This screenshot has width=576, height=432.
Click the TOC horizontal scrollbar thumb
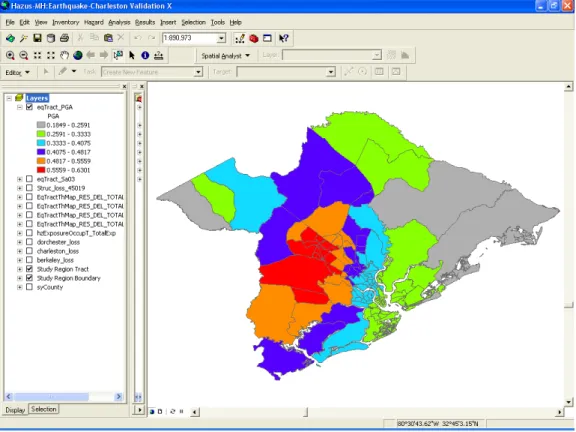click(x=51, y=397)
